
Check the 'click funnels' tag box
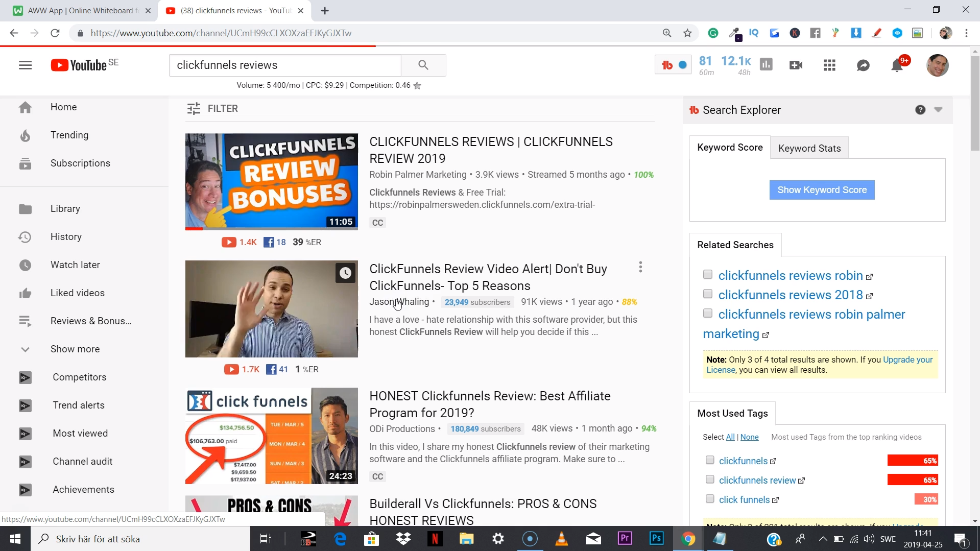[710, 499]
